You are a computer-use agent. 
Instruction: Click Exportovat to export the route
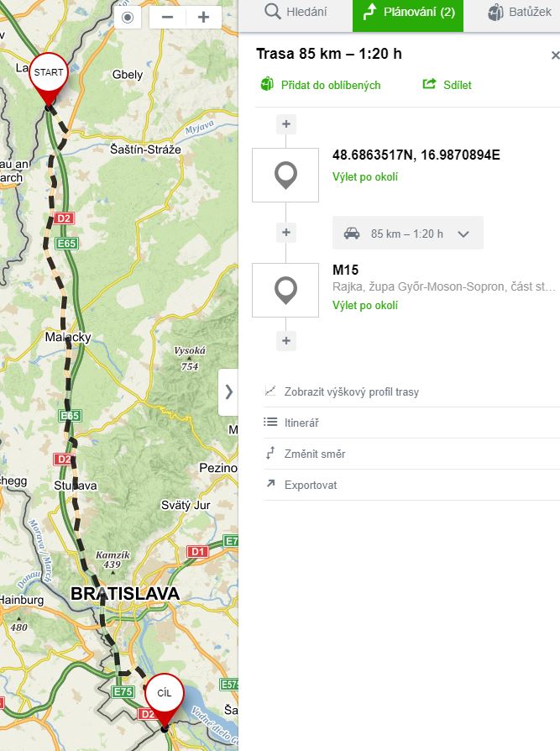[310, 485]
